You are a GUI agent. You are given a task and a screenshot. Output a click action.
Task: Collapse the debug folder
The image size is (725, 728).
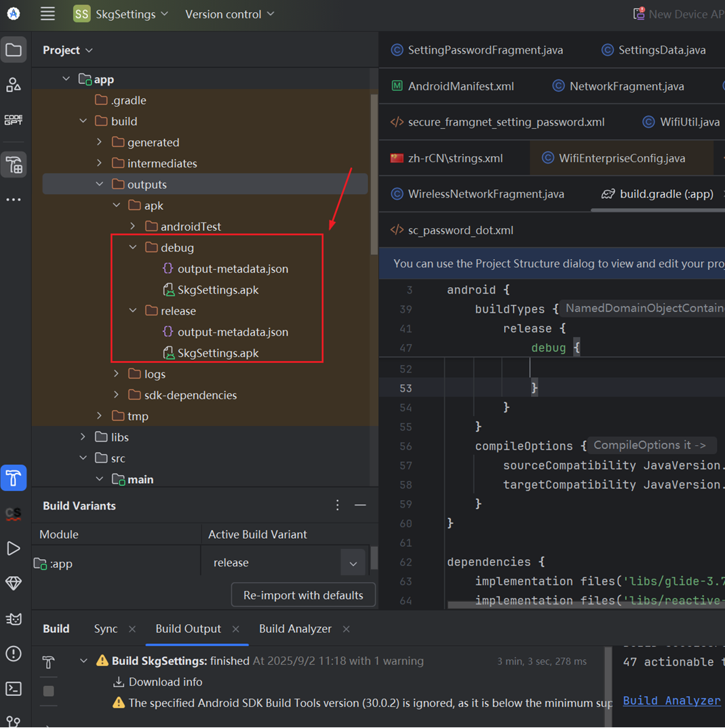pos(133,248)
